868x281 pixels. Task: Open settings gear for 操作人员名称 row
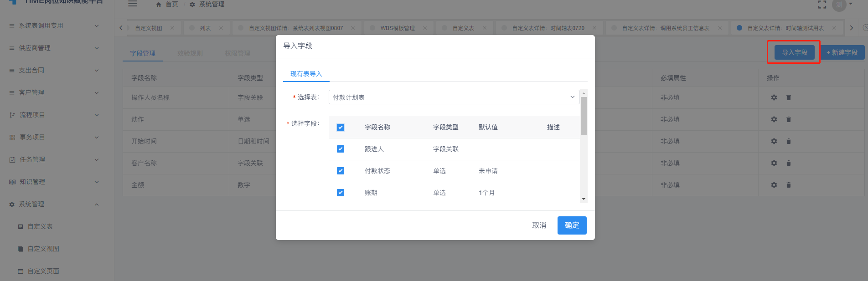774,97
